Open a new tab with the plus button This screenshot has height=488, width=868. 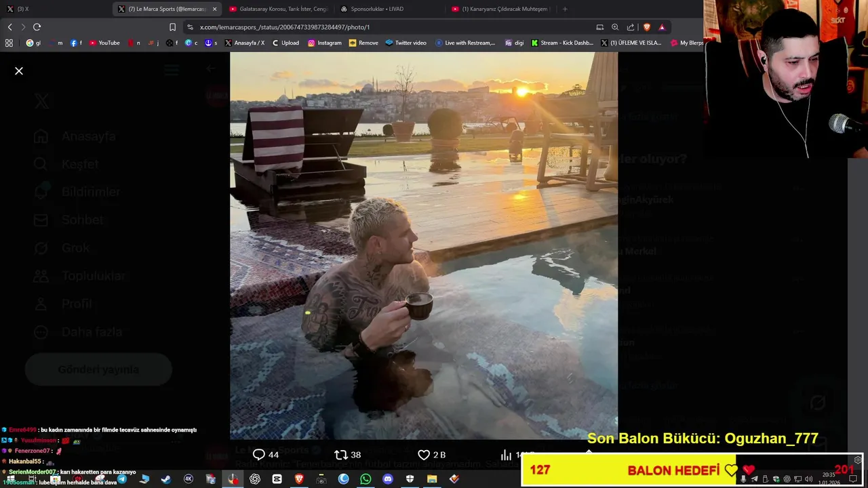(x=565, y=9)
